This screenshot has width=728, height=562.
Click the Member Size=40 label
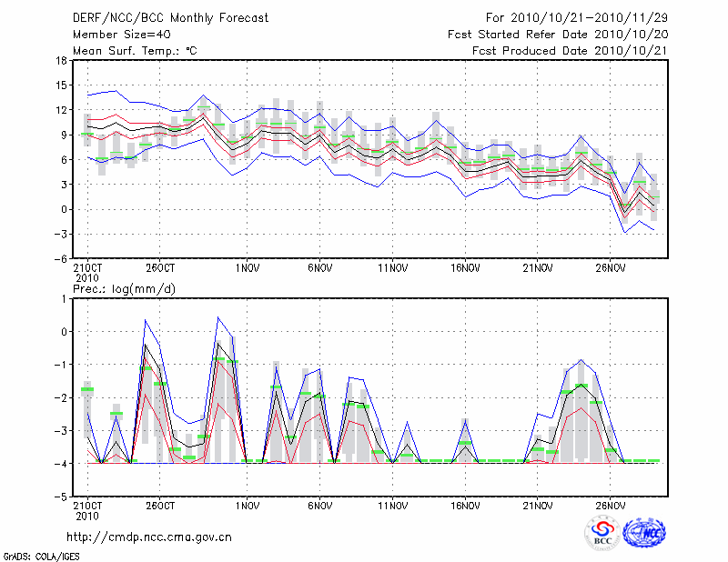(x=116, y=35)
